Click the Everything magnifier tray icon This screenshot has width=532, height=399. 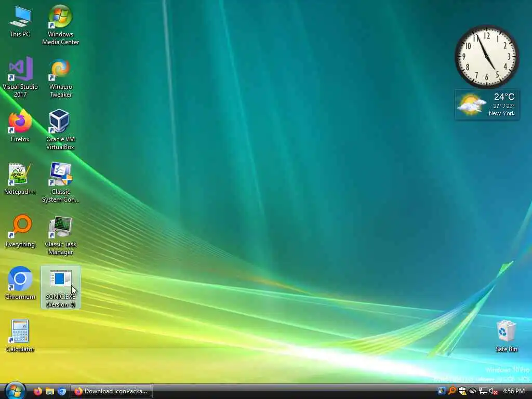451,391
